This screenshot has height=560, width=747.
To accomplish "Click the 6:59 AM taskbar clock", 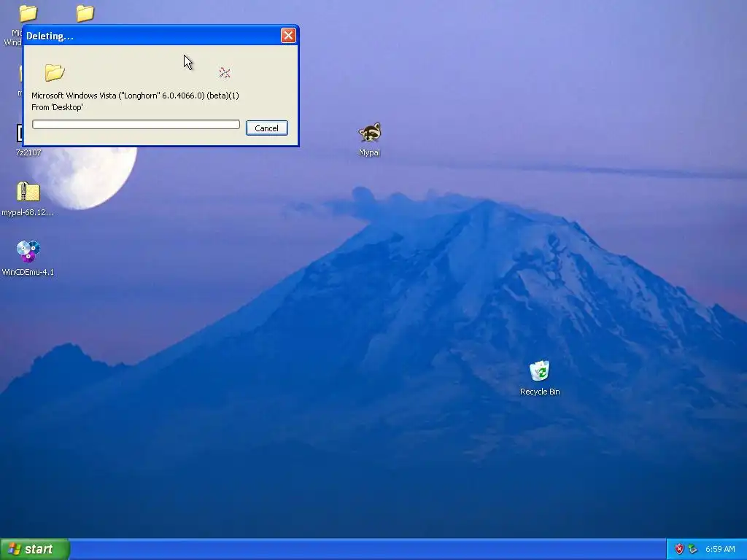I will 720,549.
